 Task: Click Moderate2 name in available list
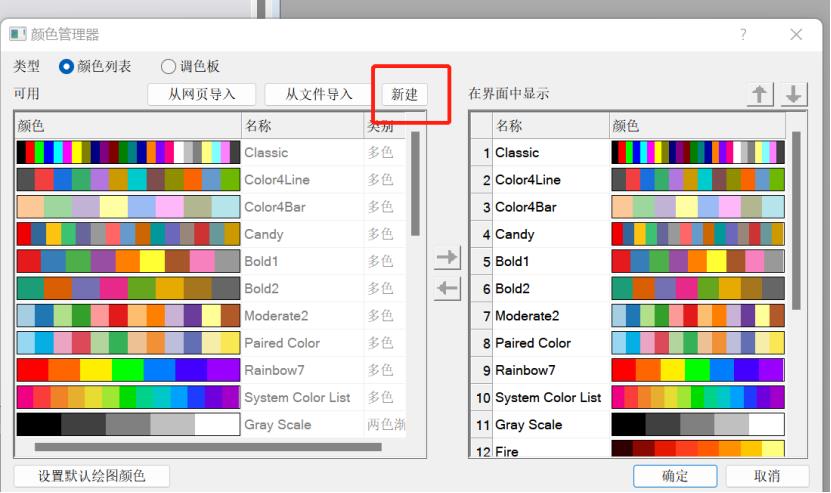point(276,316)
